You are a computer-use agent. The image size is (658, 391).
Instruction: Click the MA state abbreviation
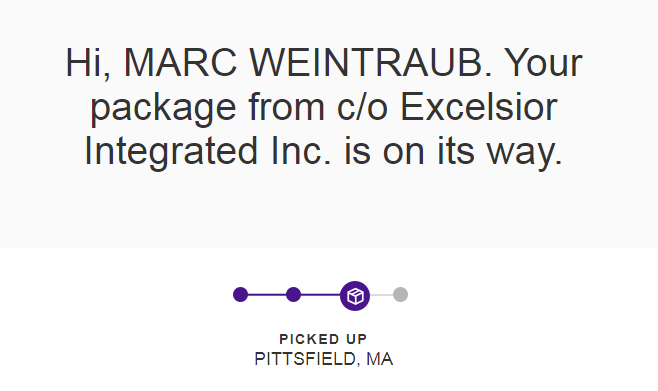(x=379, y=359)
